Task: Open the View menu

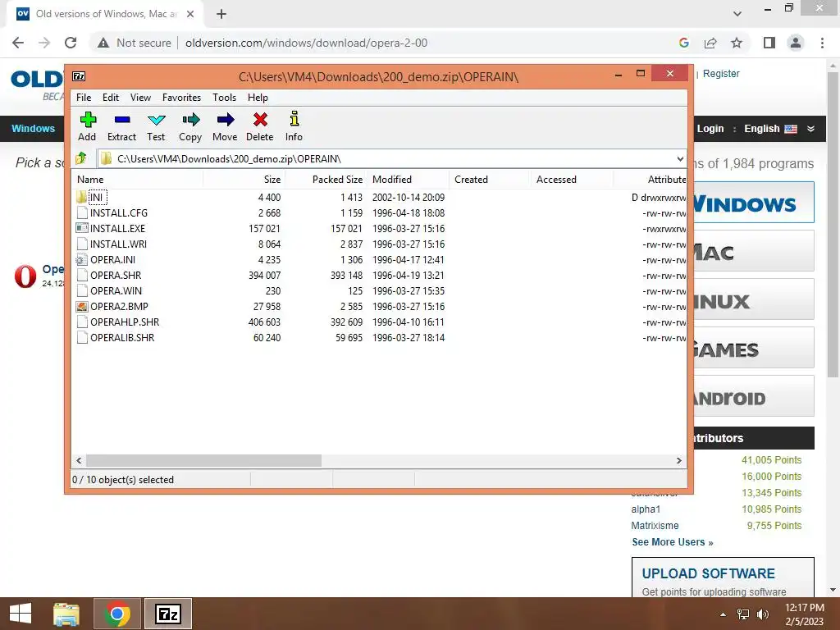Action: [140, 98]
